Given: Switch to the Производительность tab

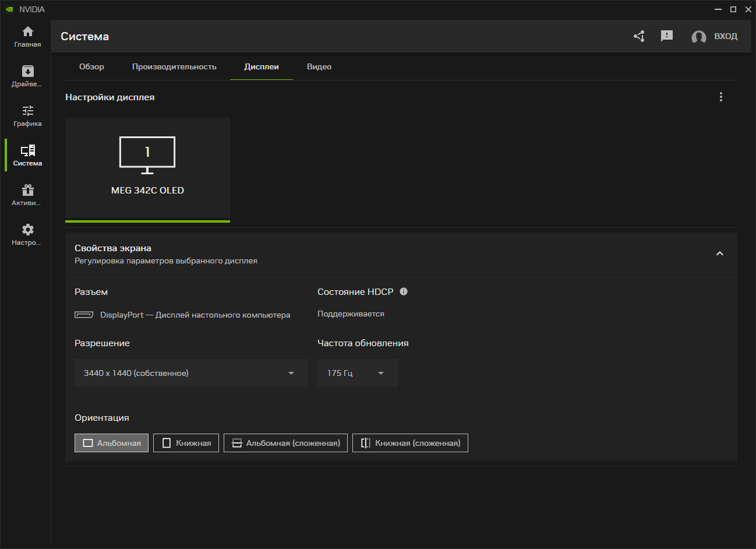Looking at the screenshot, I should 174,67.
